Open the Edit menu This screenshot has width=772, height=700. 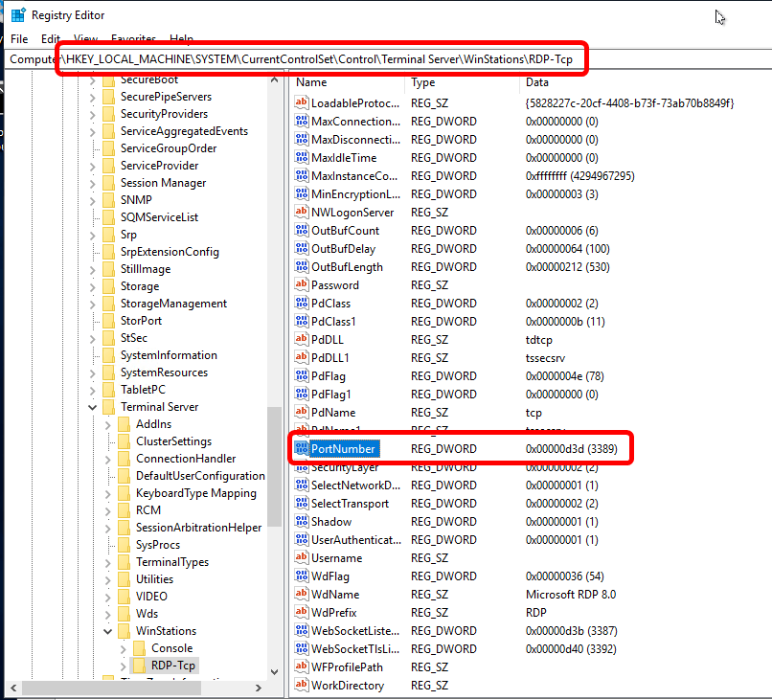(50, 39)
